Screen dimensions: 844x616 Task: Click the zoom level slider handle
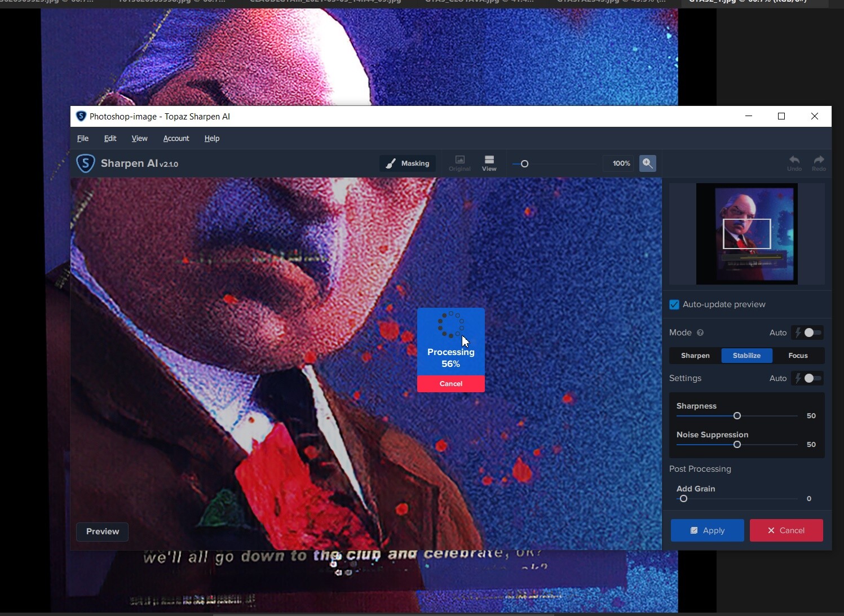[x=524, y=164]
